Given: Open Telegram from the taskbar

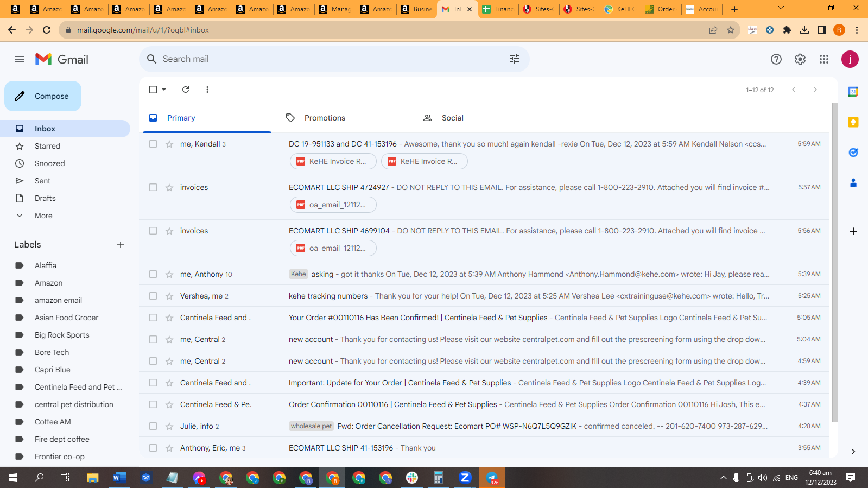Looking at the screenshot, I should pyautogui.click(x=492, y=478).
